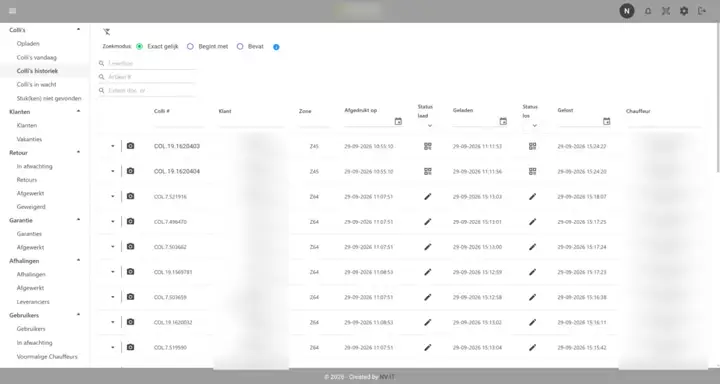This screenshot has width=720, height=384.
Task: Go to Colli's vandaag
Action: (x=37, y=57)
